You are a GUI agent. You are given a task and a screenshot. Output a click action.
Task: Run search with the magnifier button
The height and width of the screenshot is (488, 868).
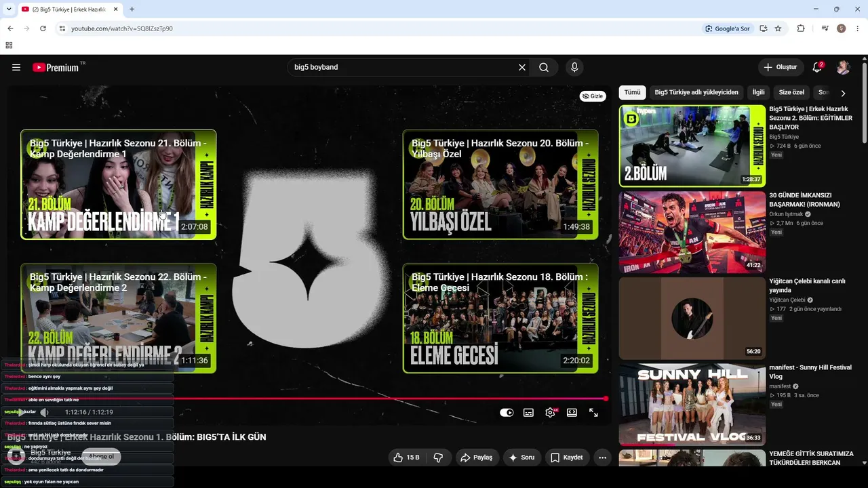[544, 67]
